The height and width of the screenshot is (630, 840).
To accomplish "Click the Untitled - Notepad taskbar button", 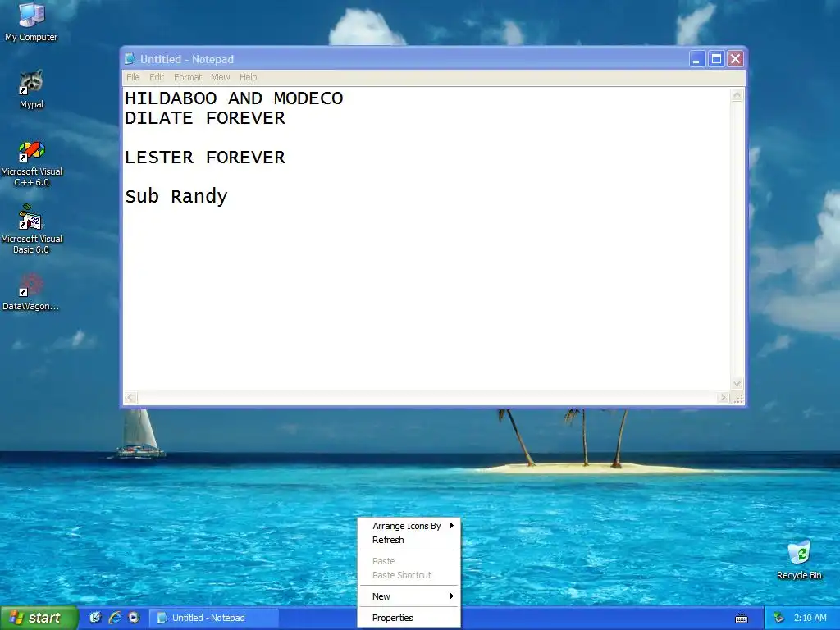I will point(213,618).
